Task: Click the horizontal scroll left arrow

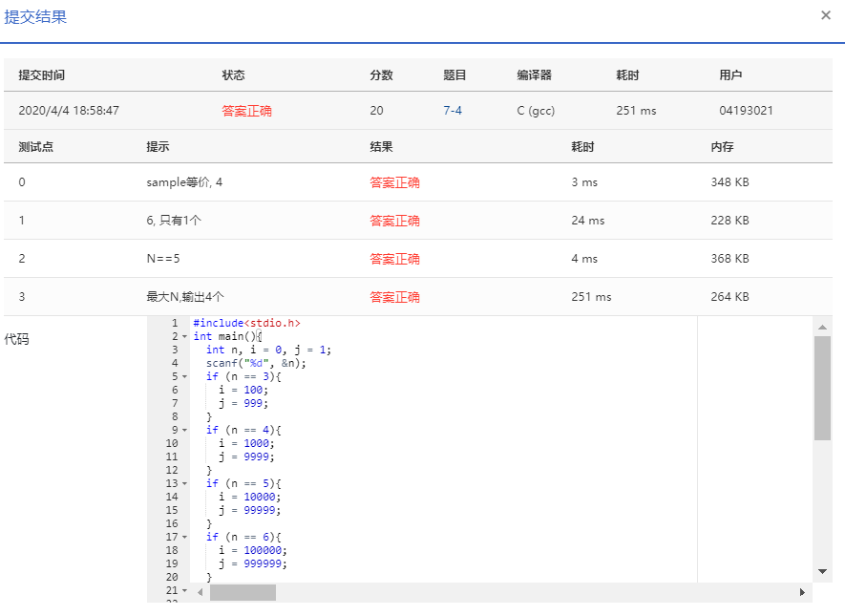Action: 200,592
